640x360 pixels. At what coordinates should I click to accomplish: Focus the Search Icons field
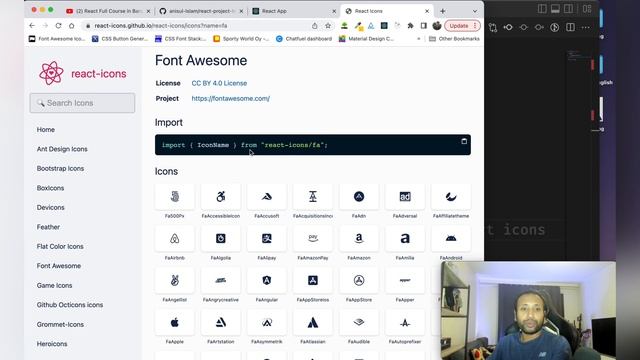point(82,103)
